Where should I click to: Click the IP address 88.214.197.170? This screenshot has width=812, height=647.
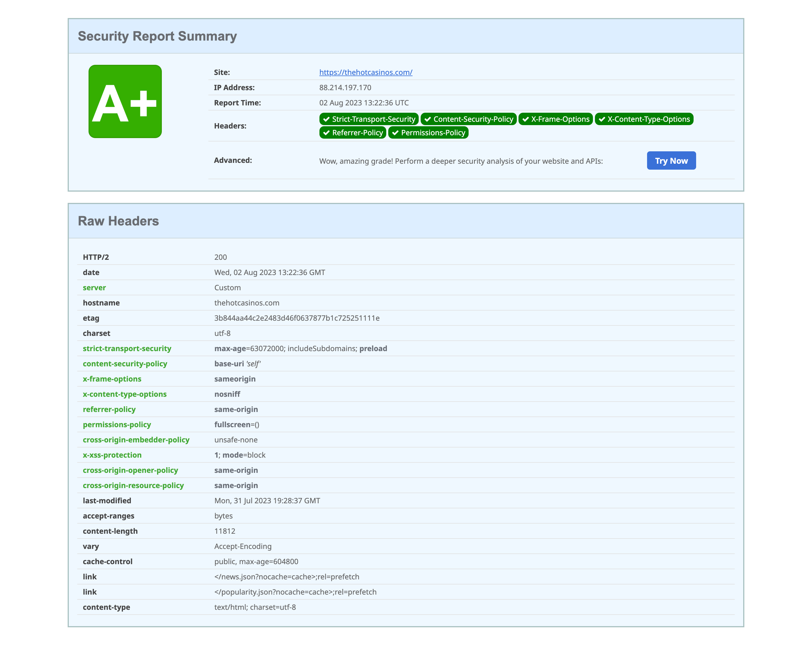point(345,88)
